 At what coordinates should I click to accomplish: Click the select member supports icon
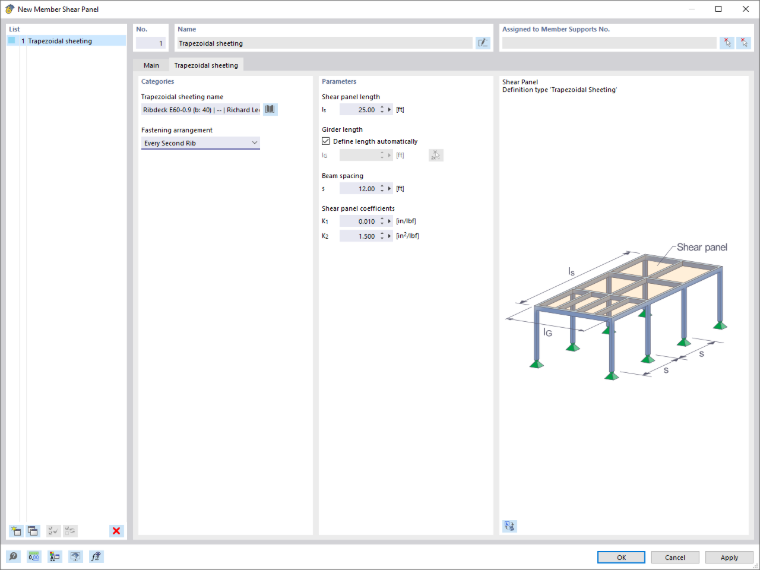point(727,43)
